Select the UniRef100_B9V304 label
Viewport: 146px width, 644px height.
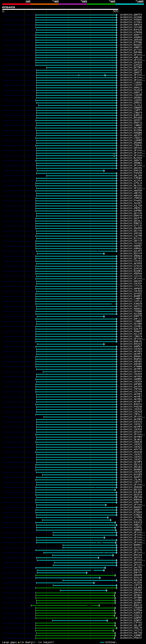point(131,555)
